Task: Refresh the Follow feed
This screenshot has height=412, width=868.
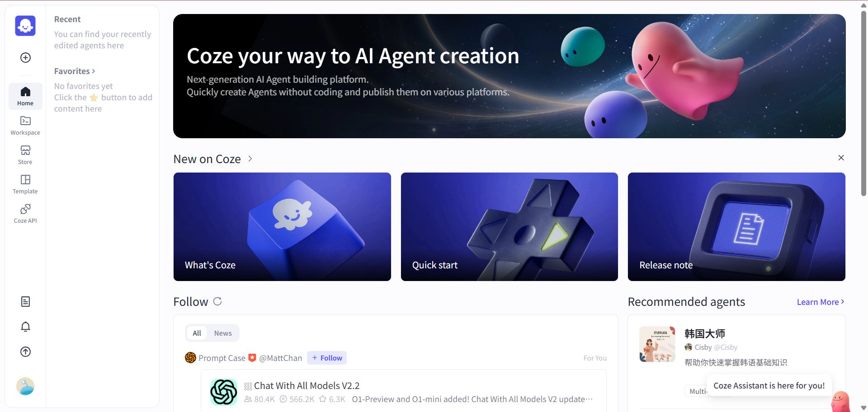Action: click(x=217, y=301)
